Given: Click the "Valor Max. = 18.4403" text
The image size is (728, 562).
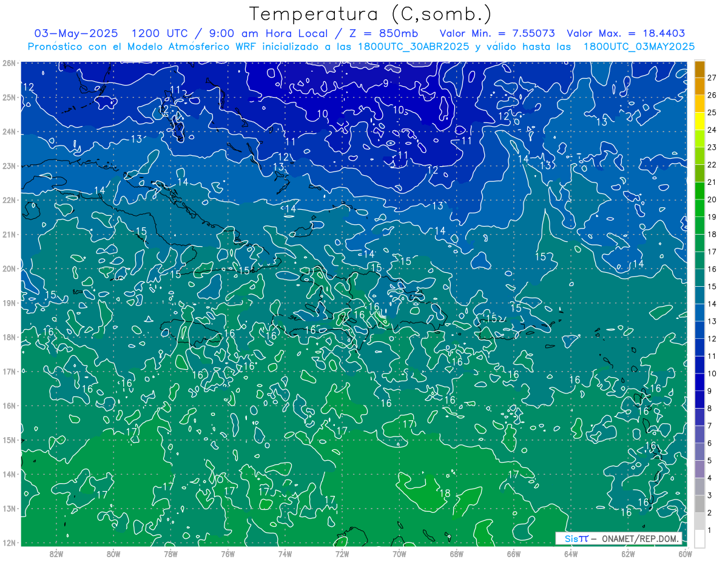Looking at the screenshot, I should click(x=626, y=33).
